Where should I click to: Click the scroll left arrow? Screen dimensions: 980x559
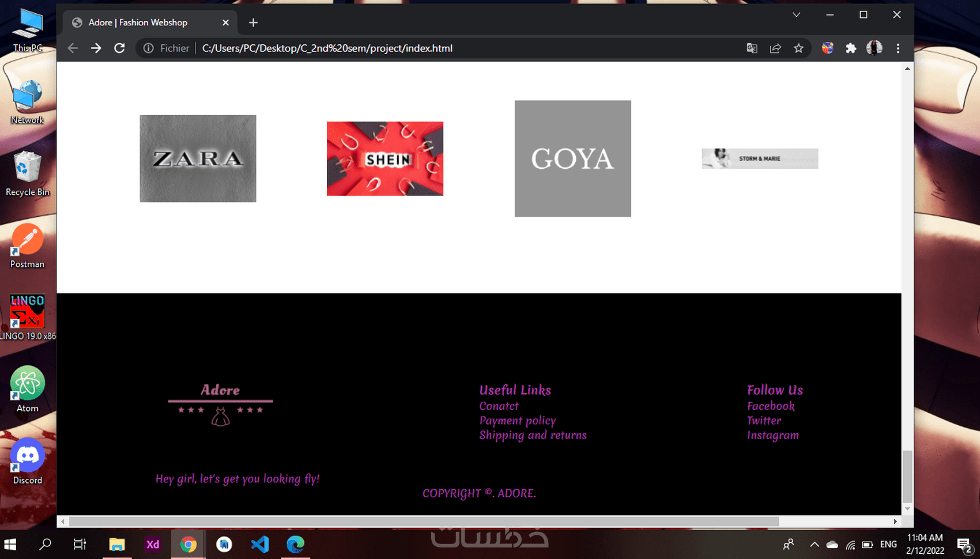pyautogui.click(x=63, y=522)
